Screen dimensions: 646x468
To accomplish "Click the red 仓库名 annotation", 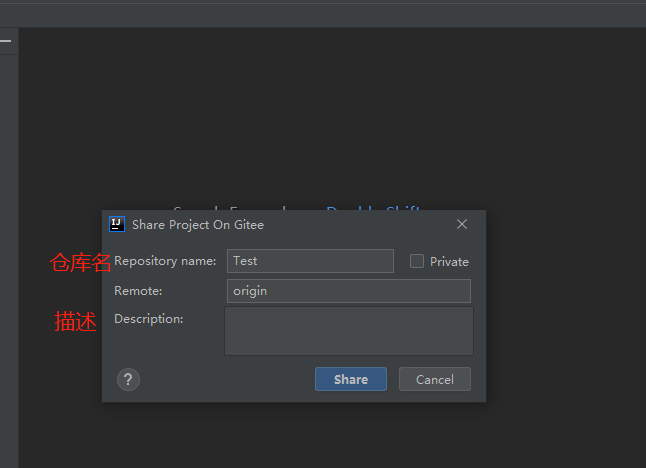I will coord(81,263).
